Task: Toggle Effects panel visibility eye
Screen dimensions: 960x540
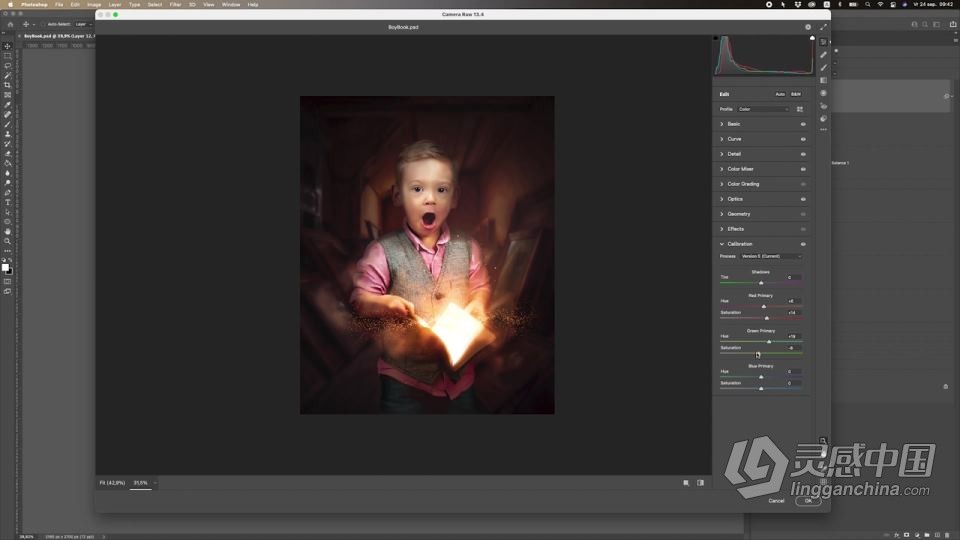Action: pos(803,229)
